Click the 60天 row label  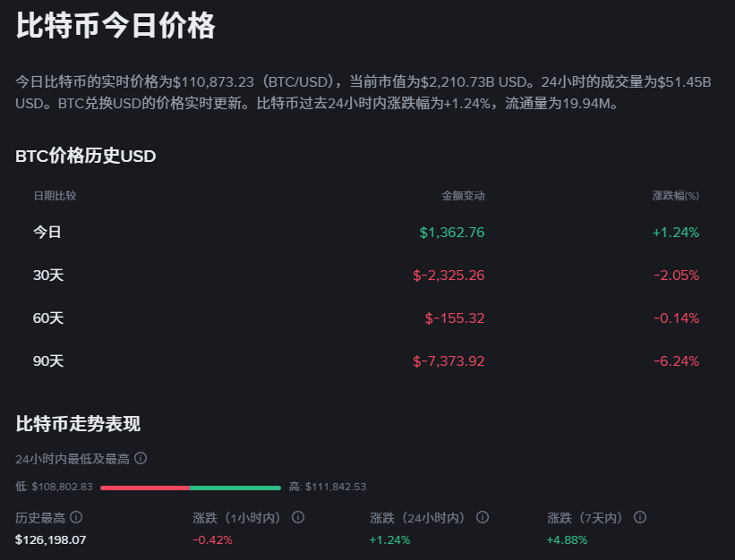[48, 318]
